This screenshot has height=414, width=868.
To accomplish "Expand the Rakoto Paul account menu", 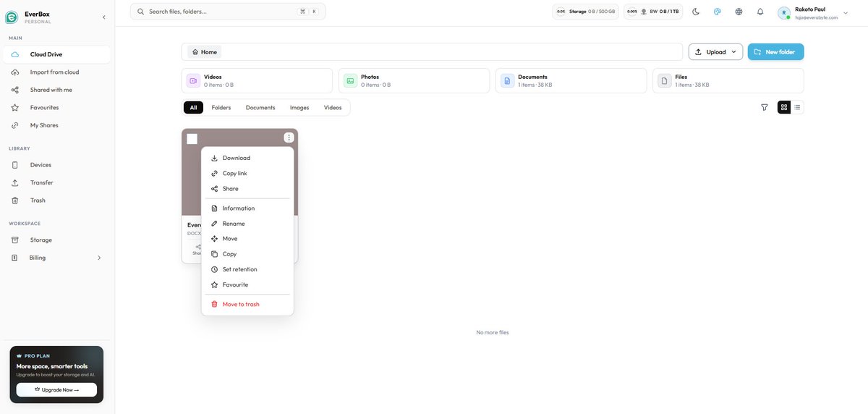I will pos(813,12).
